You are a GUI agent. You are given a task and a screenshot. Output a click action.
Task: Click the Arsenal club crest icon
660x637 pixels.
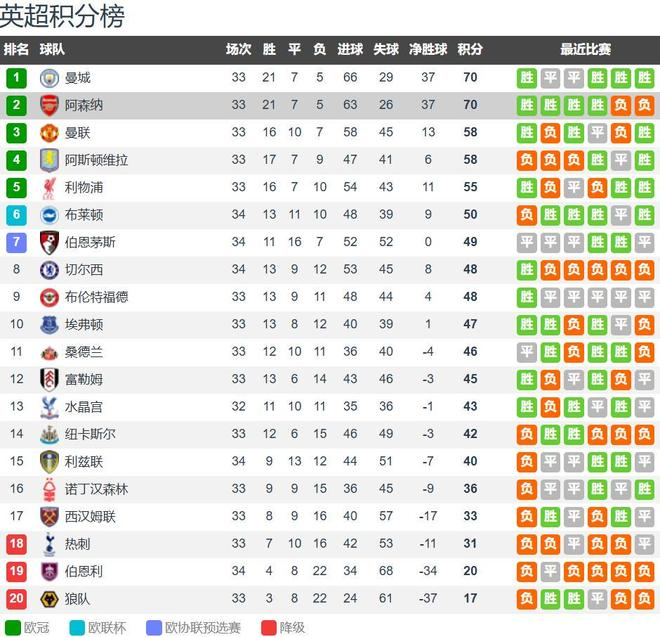tap(49, 105)
